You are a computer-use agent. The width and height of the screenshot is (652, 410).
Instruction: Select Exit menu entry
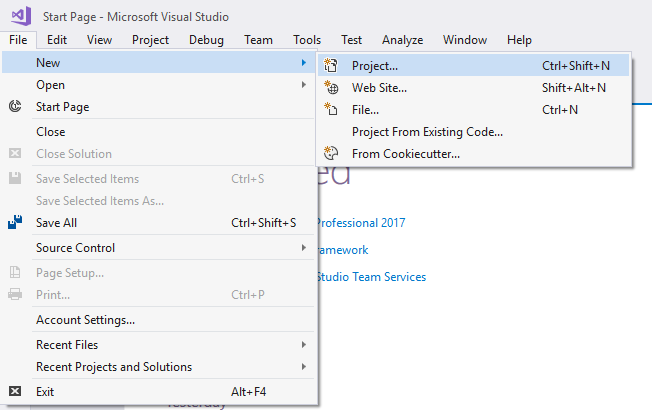click(x=158, y=391)
